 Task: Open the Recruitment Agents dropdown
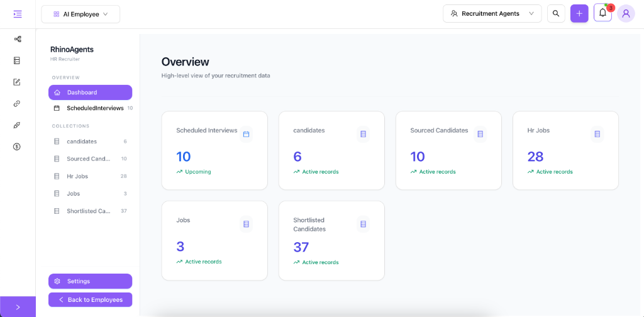click(x=492, y=14)
